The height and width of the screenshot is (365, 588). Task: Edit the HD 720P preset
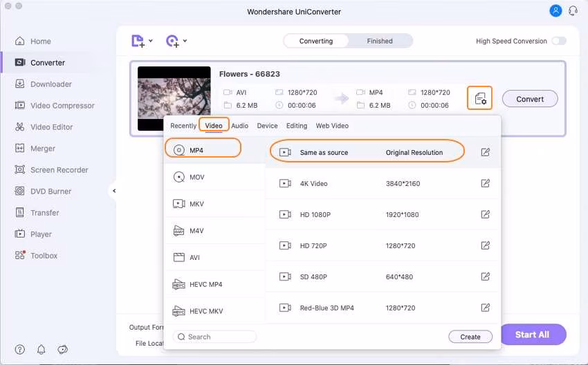pyautogui.click(x=485, y=245)
